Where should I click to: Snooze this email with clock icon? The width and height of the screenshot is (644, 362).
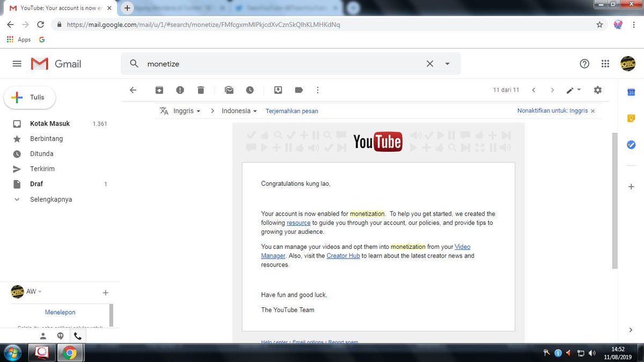(250, 90)
